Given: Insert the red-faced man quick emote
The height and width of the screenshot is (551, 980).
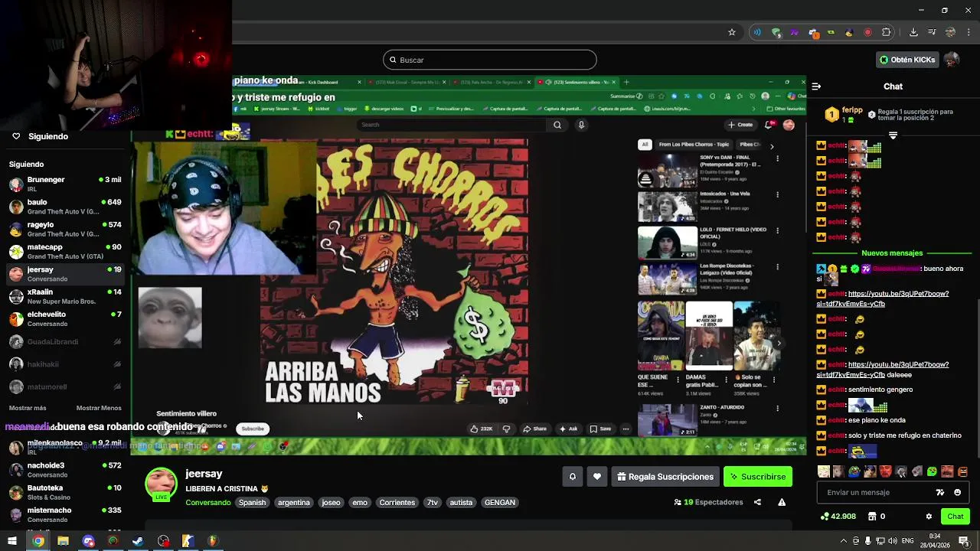Looking at the screenshot, I should point(886,471).
